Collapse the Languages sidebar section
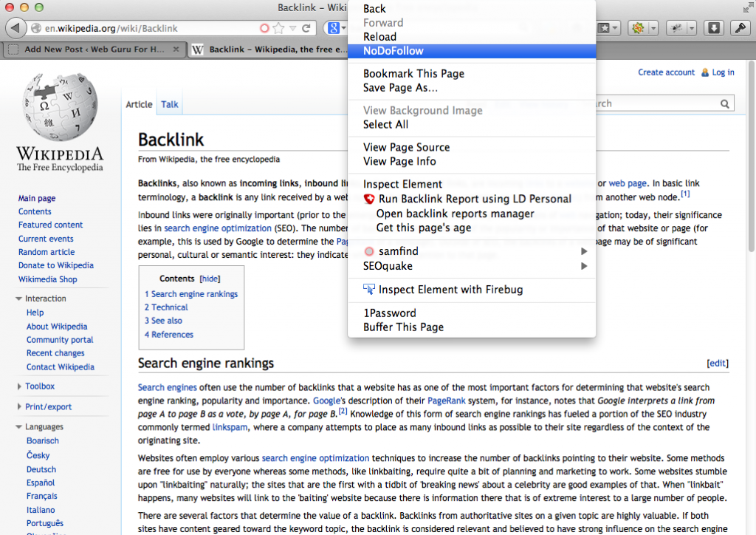Viewport: 756px width, 535px height. (18, 427)
